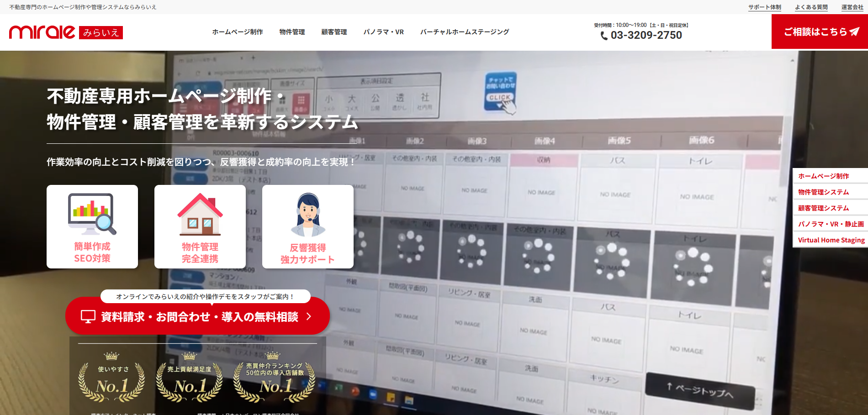
Task: Select 物件管理システム in the side menu
Action: click(830, 192)
